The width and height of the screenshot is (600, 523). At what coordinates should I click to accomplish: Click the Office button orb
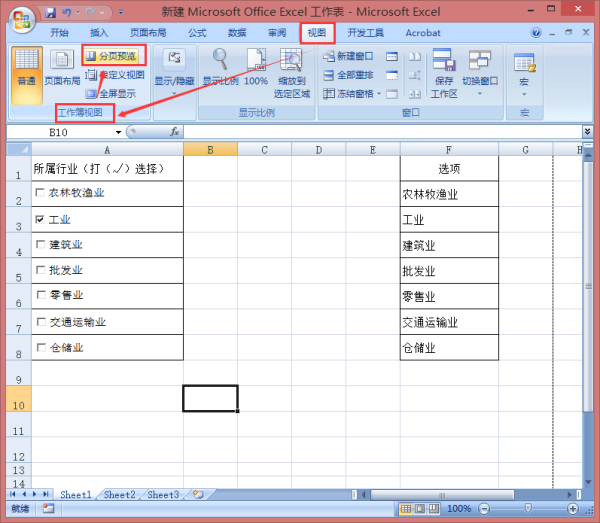(x=21, y=19)
